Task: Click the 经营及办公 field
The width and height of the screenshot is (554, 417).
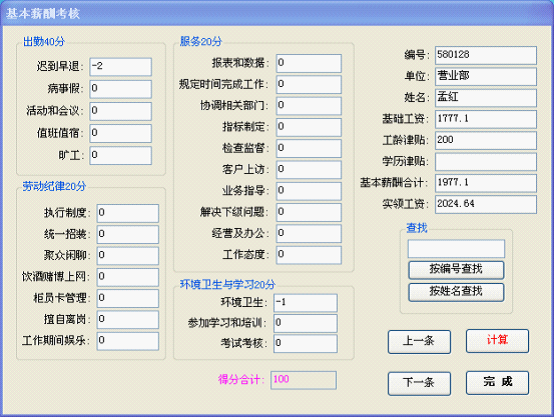Action: [309, 234]
